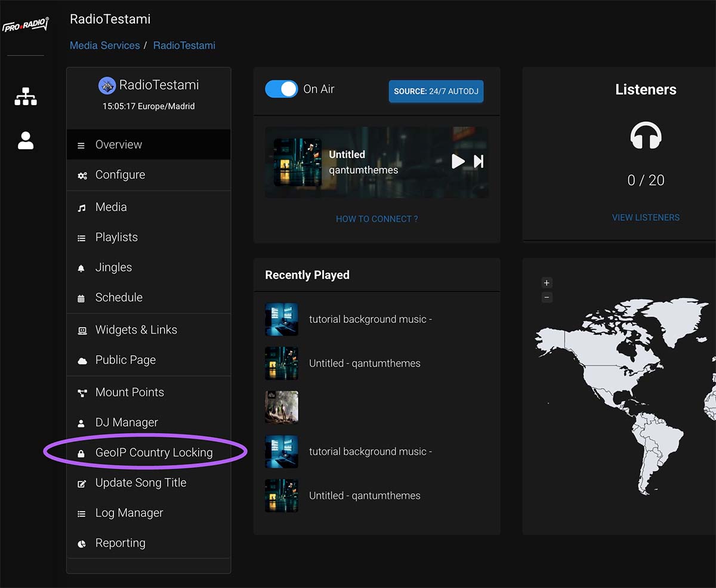Zoom out on the listener map
Screen dimensions: 716x588
click(x=547, y=297)
